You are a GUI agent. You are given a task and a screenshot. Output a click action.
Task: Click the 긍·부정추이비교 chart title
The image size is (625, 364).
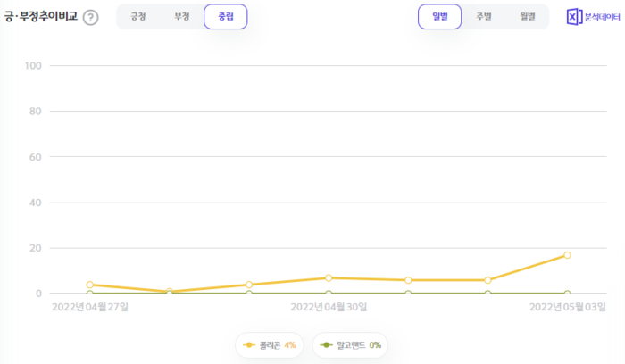40,17
